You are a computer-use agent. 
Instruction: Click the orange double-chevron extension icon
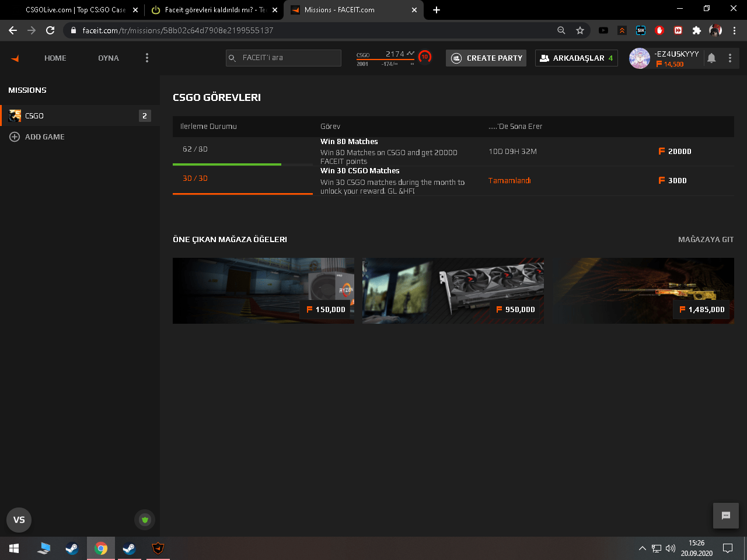pyautogui.click(x=622, y=30)
